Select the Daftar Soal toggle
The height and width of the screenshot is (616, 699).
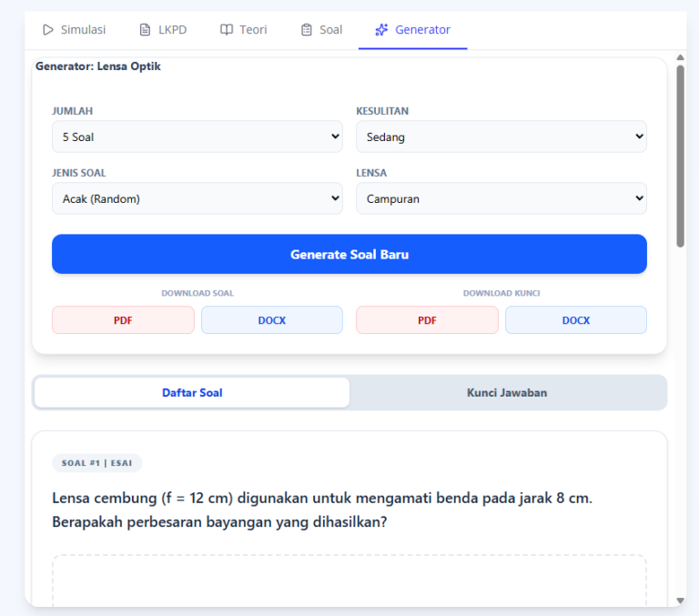coord(192,393)
